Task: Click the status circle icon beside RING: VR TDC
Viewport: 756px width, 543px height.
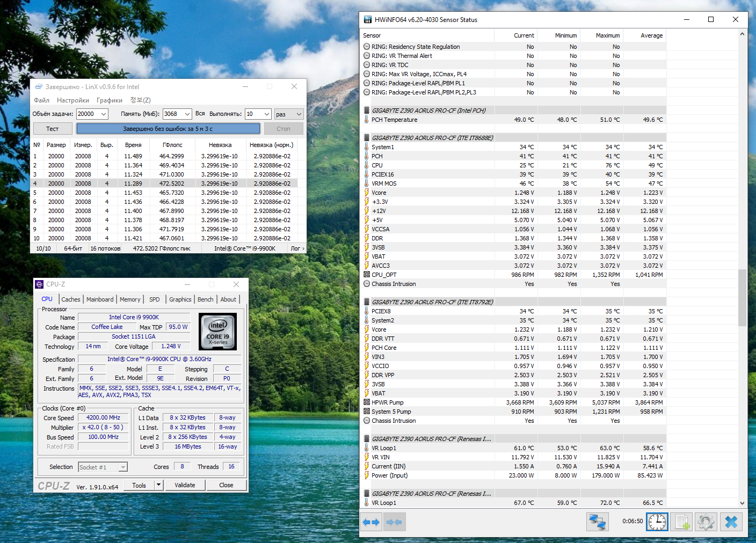Action: [x=367, y=65]
